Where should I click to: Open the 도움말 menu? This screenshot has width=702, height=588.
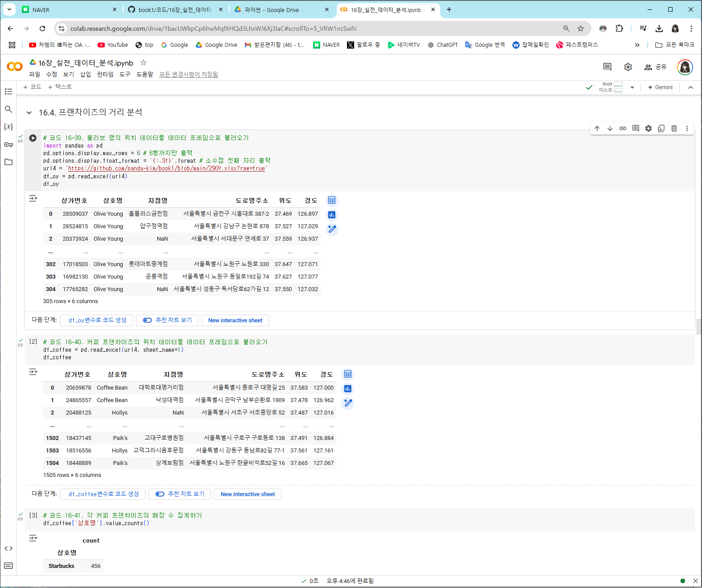pos(145,74)
